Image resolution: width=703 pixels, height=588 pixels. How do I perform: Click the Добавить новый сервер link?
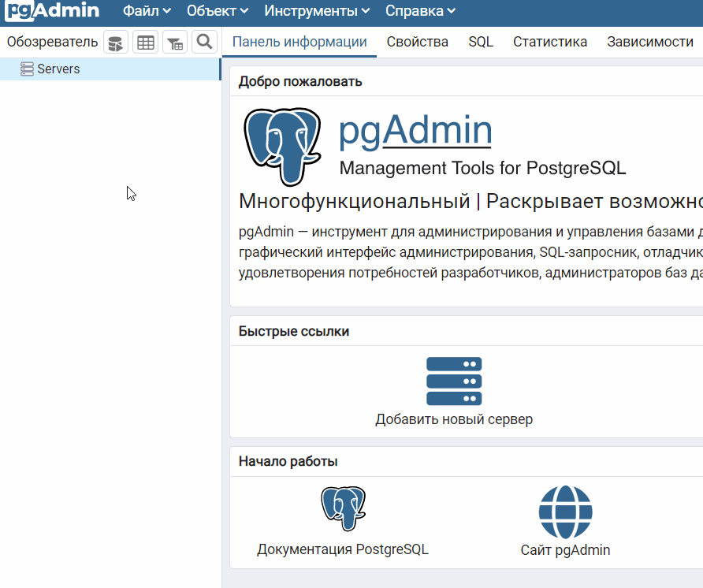pos(454,419)
